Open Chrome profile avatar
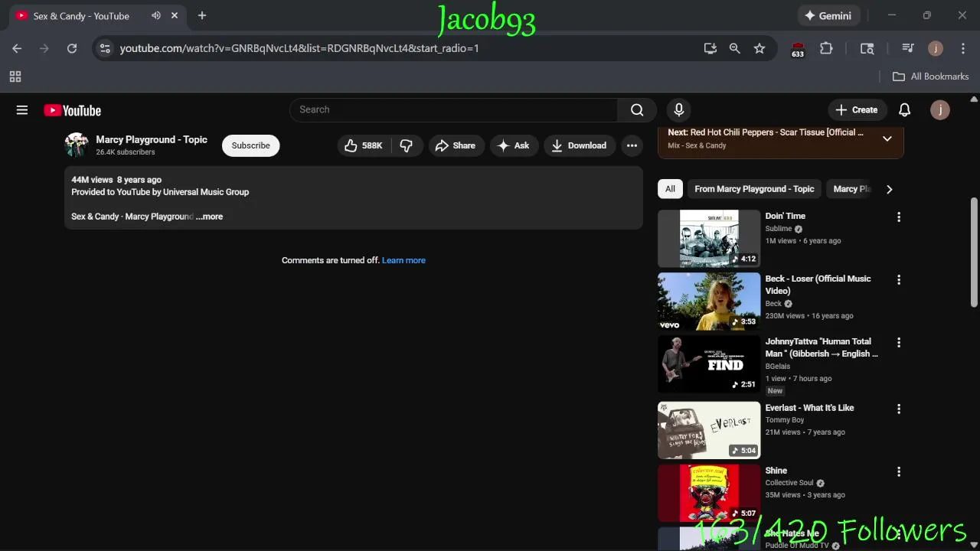Screen dimensions: 980x551 (936, 48)
